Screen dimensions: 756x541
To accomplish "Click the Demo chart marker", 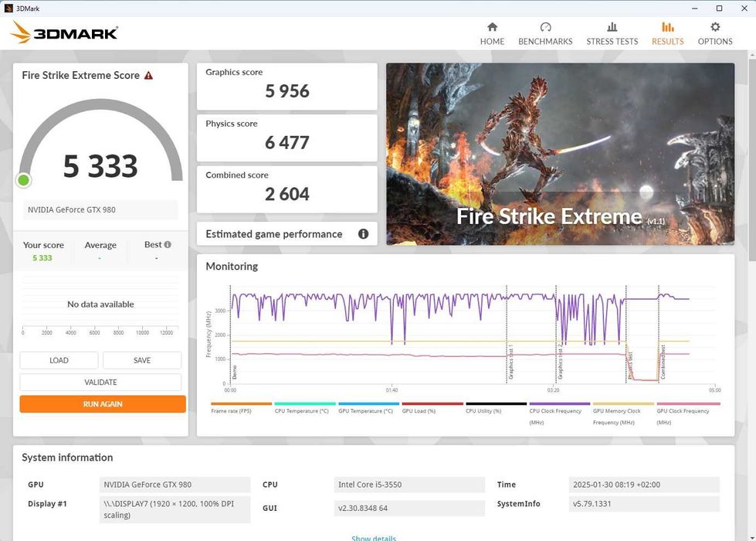I will click(235, 372).
